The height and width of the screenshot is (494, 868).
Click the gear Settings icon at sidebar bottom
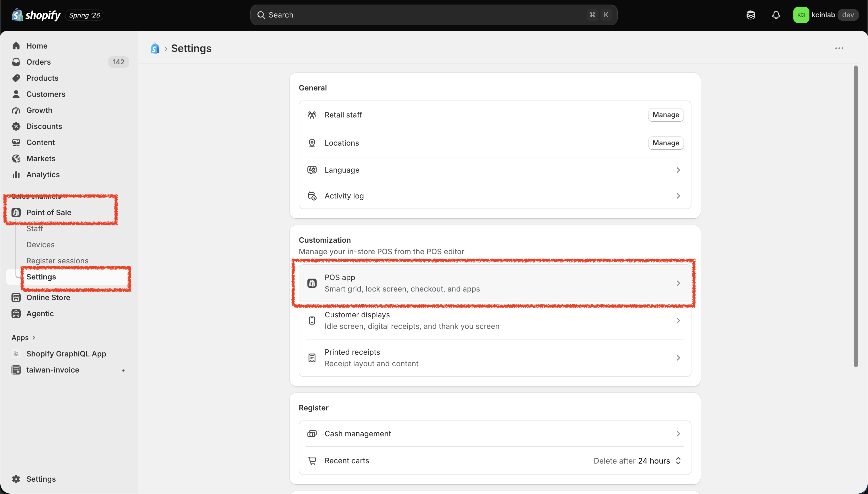[x=16, y=479]
